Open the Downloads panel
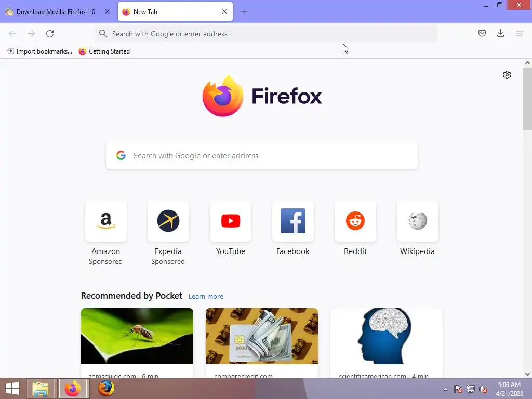Screen dimensions: 532x399 500,33
